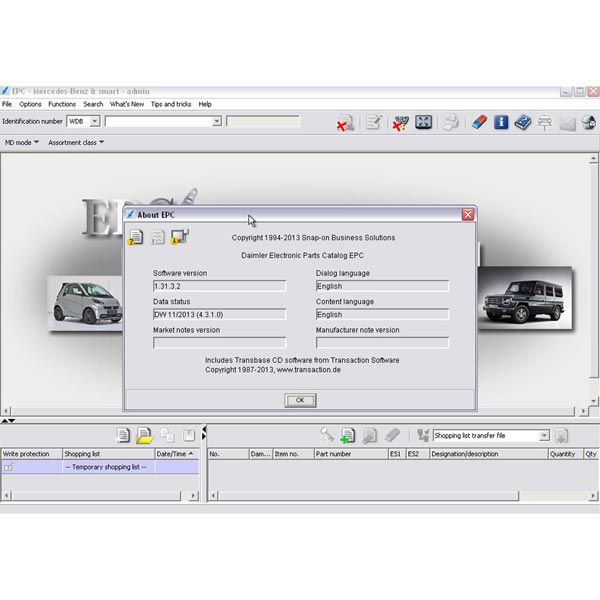Click the export icon right of transfer dropdown
Screen dimensions: 600x600
click(561, 435)
